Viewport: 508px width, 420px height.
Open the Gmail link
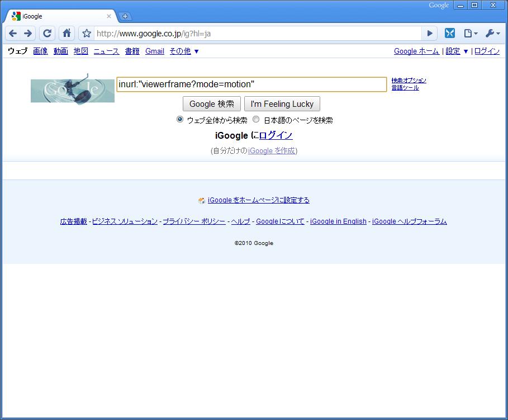[155, 51]
